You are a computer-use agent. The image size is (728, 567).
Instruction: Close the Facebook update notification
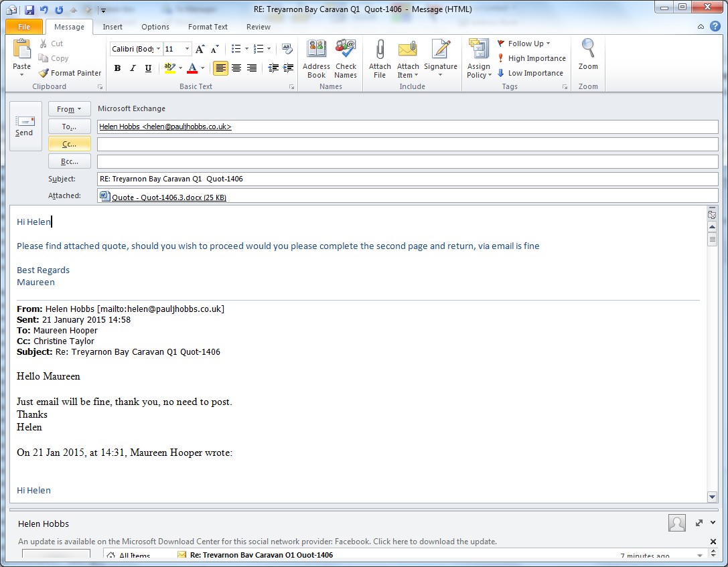pyautogui.click(x=713, y=542)
